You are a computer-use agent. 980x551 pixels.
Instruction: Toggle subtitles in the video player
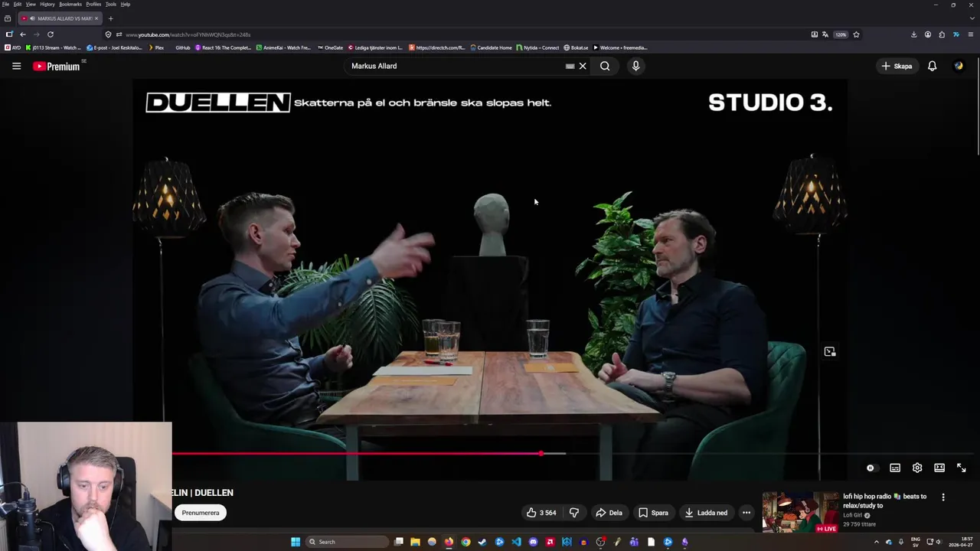pos(895,468)
